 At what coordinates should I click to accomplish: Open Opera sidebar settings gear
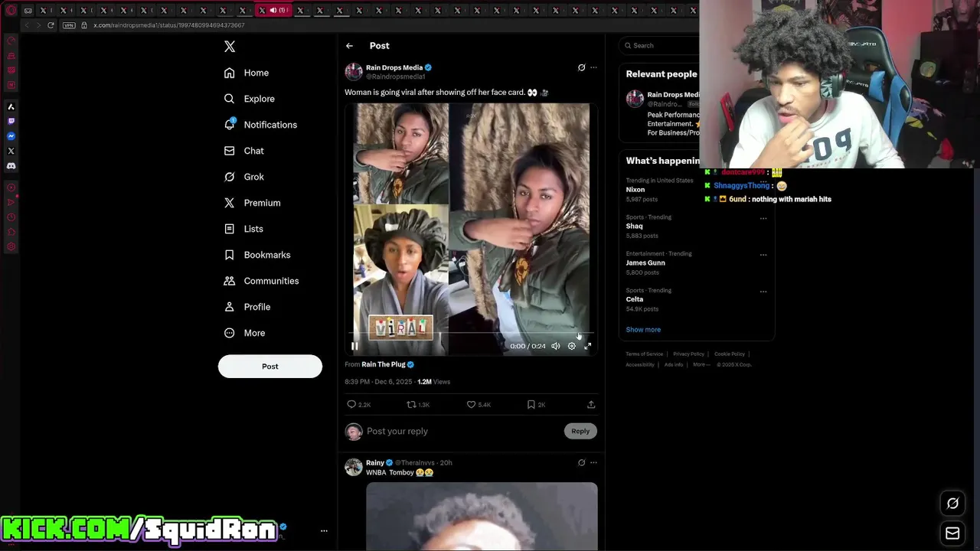tap(11, 246)
